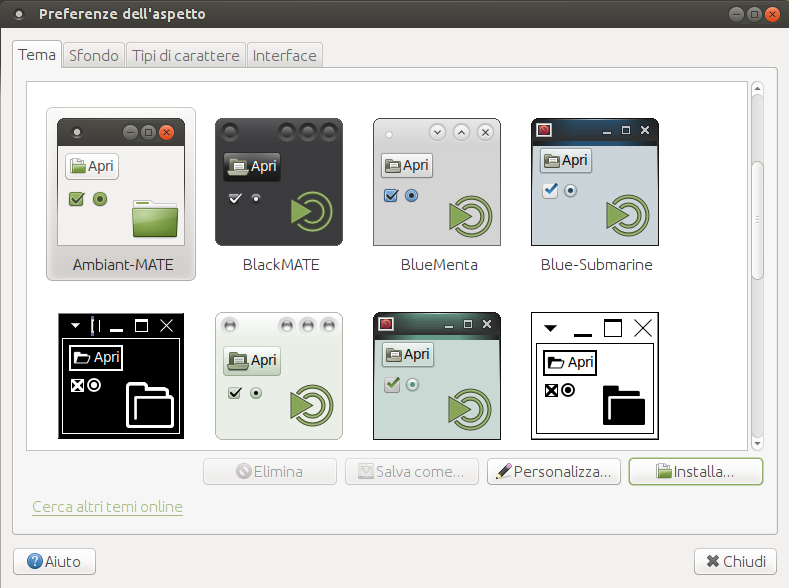
Task: Click the checkbox in Blue-Submarine preview
Action: (550, 190)
